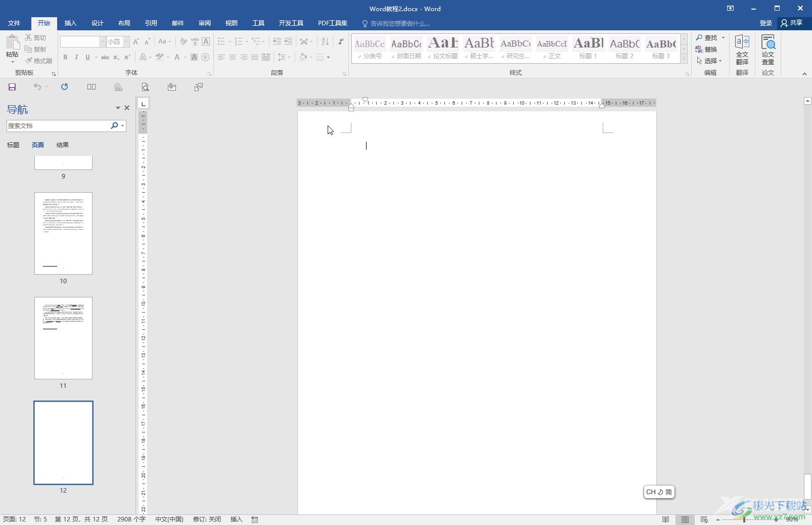Open borders dropdown arrow
Image resolution: width=812 pixels, height=525 pixels.
(328, 57)
